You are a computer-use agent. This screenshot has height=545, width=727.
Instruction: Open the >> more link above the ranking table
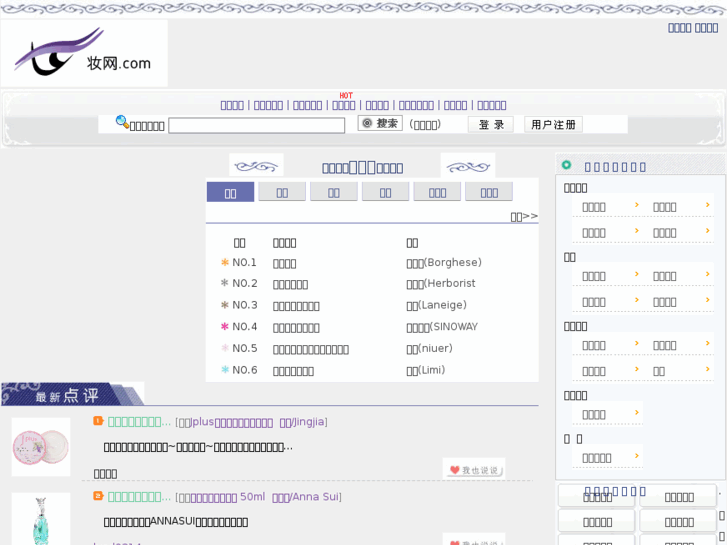(524, 217)
